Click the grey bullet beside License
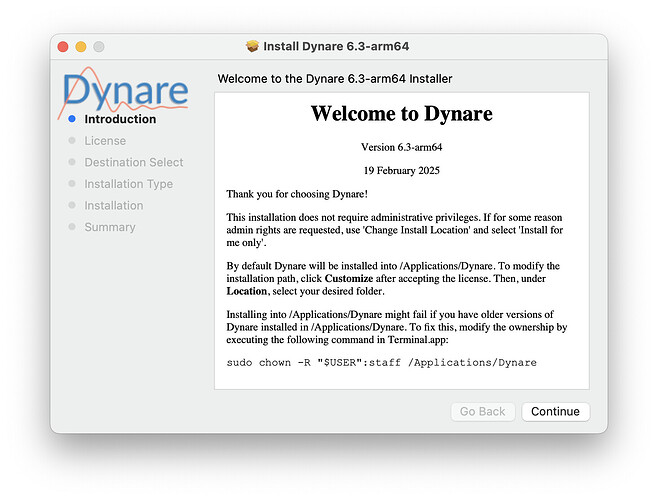Screen dimensions: 658x500 pyautogui.click(x=72, y=140)
